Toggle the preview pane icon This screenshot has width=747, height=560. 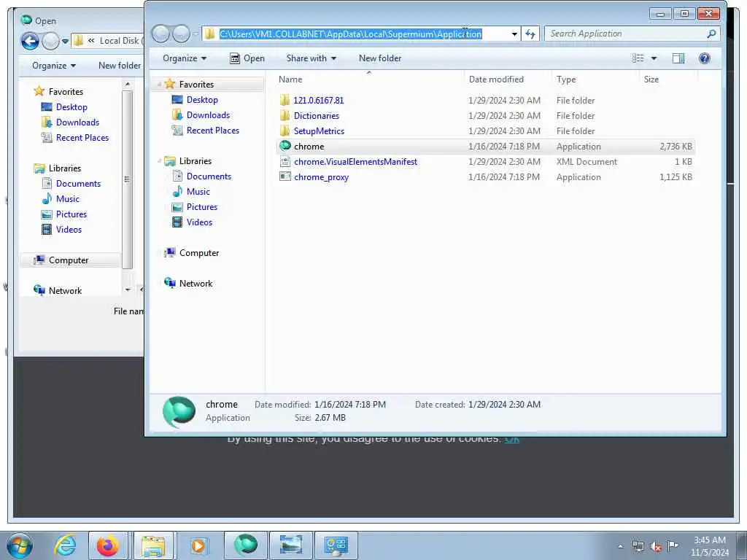coord(678,58)
